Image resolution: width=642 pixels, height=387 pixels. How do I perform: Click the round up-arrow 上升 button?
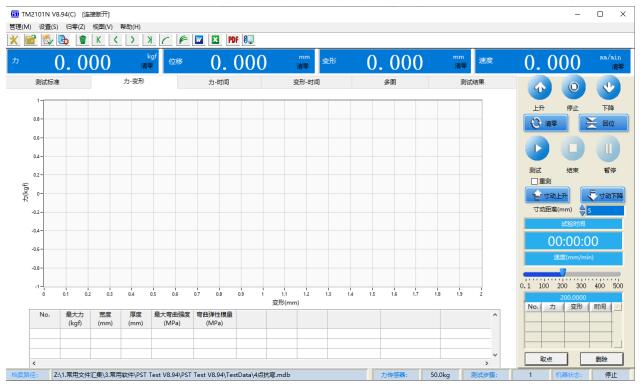pyautogui.click(x=540, y=87)
